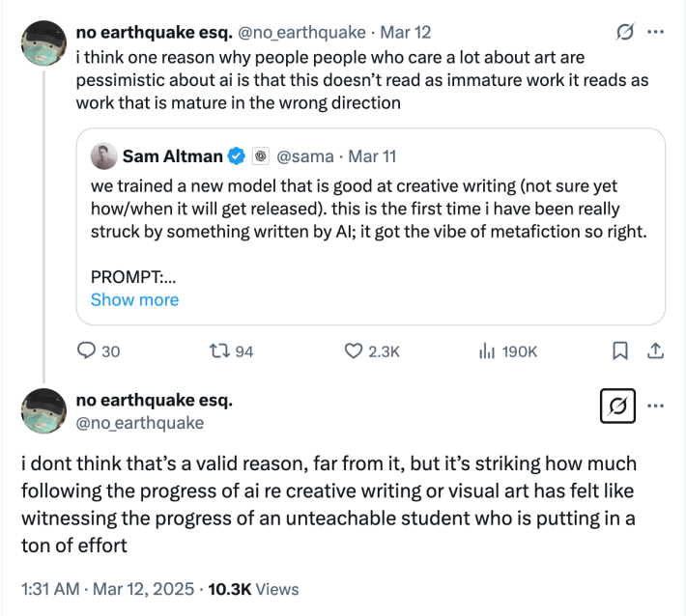Click Sam Altman's profile picture
Viewport: 686px width, 616px height.
(104, 155)
